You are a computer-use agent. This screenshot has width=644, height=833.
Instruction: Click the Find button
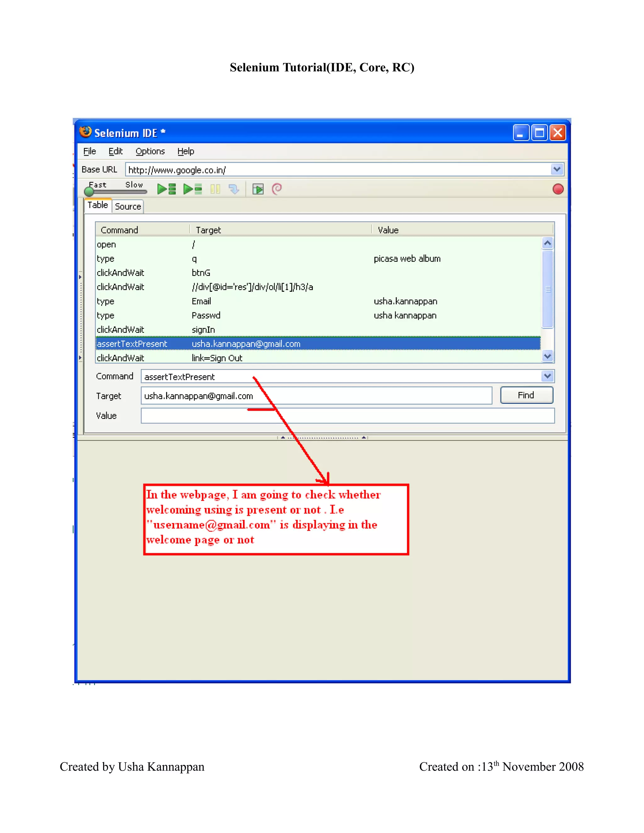click(x=526, y=395)
